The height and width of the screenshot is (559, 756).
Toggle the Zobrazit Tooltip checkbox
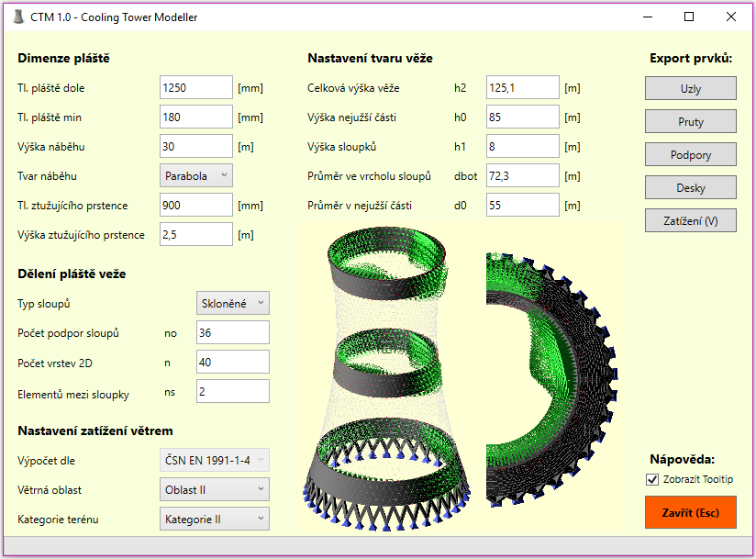651,479
